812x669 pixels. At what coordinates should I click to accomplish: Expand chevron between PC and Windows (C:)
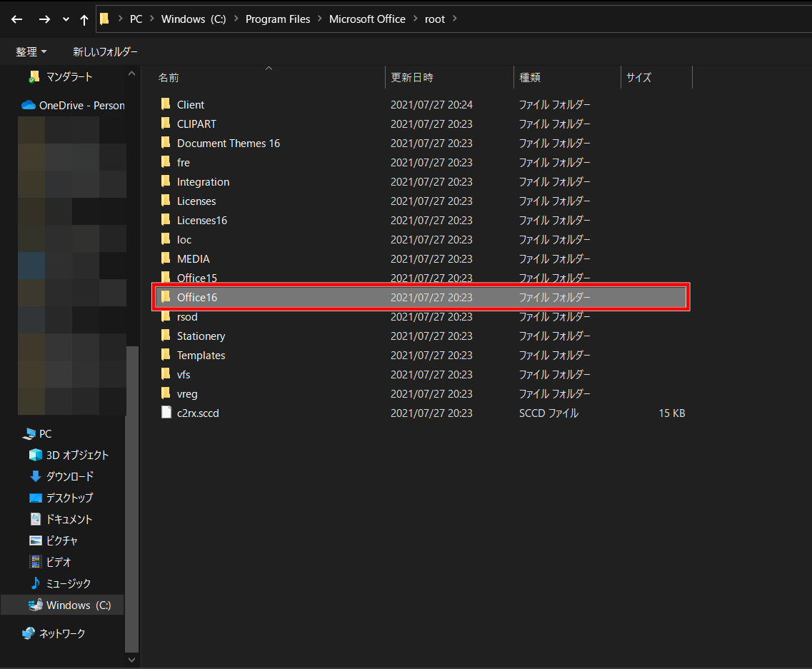151,19
